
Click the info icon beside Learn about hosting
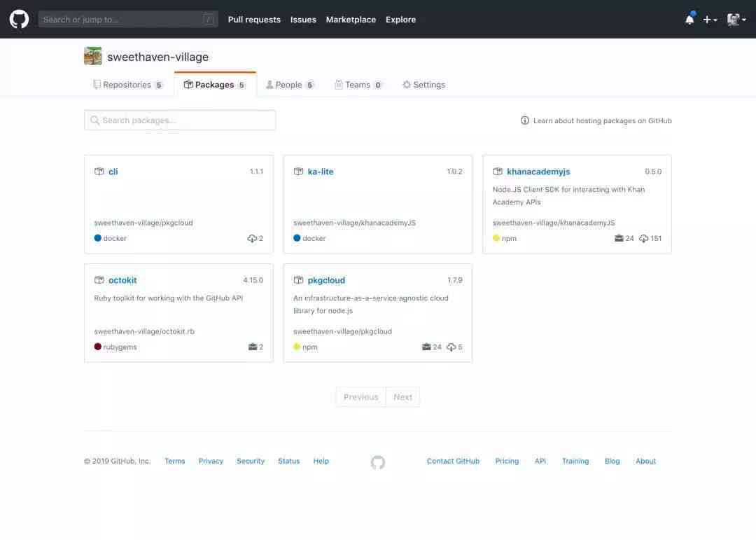tap(524, 120)
